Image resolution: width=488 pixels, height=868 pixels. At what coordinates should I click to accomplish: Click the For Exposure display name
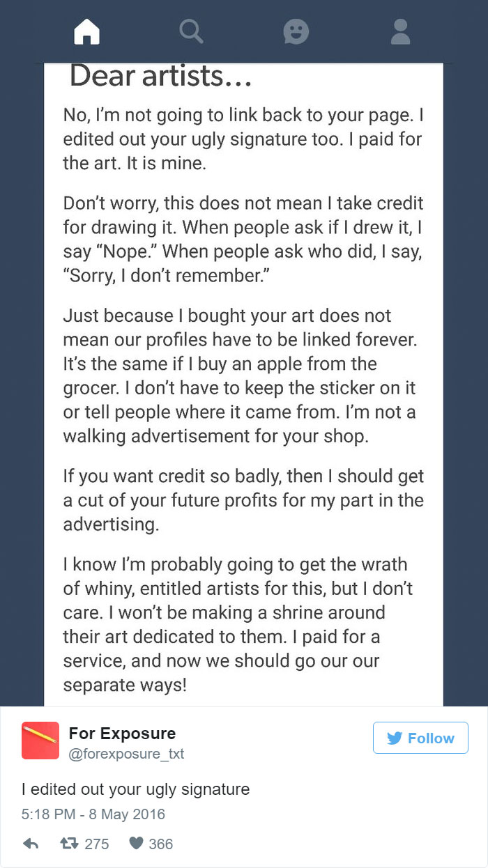121,733
